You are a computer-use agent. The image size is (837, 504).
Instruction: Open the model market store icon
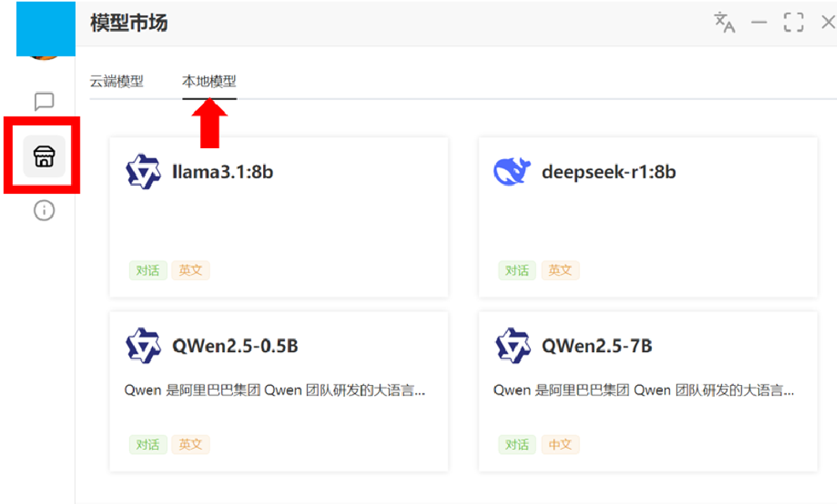pyautogui.click(x=44, y=157)
